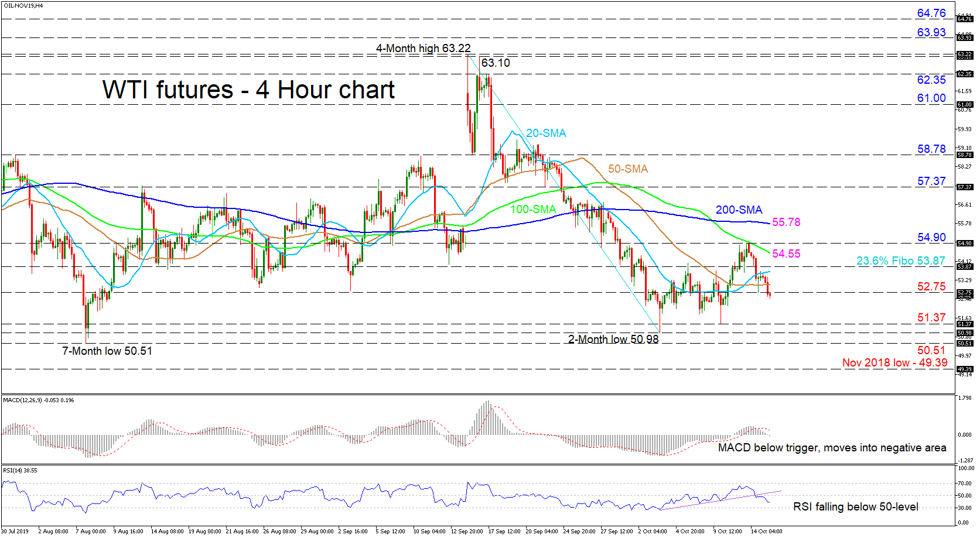This screenshot has height=538, width=980.
Task: Select the 50-SMA label
Action: point(628,169)
